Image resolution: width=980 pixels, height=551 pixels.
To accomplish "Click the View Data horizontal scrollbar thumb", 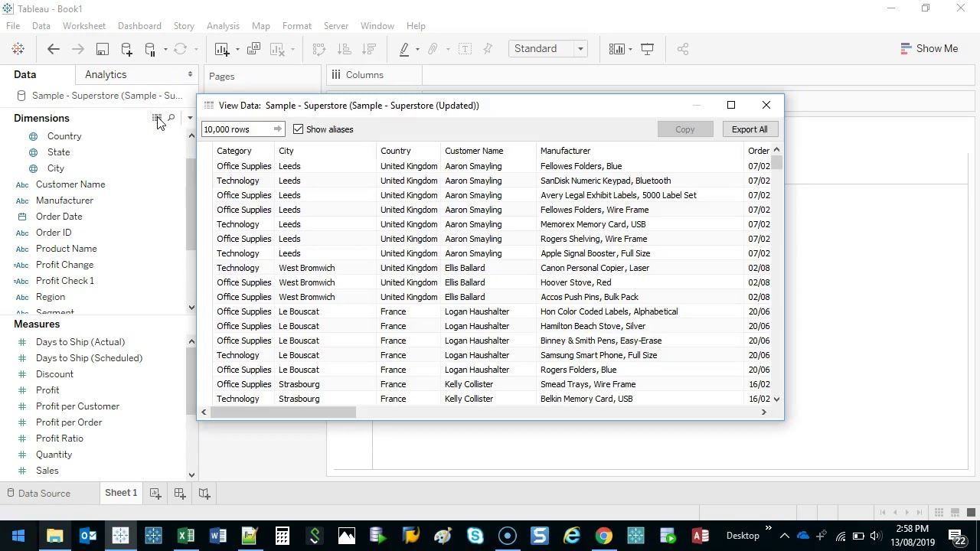I will pos(283,412).
